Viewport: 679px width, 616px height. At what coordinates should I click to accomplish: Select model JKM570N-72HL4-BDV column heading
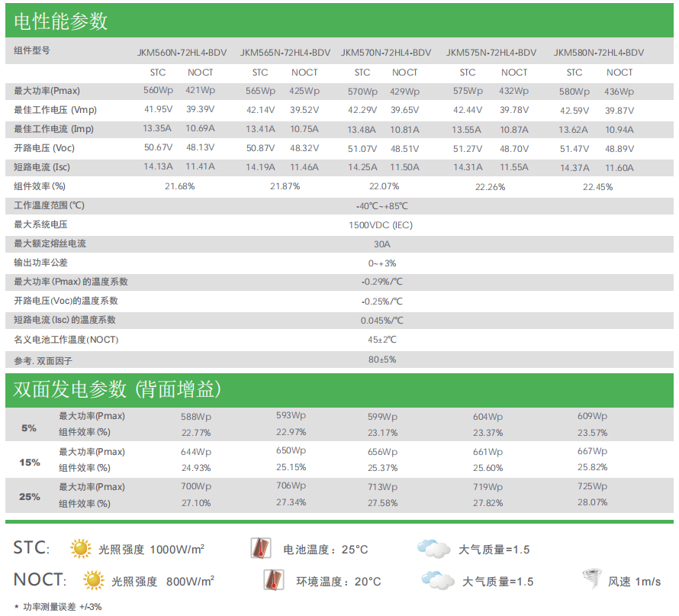pos(386,53)
